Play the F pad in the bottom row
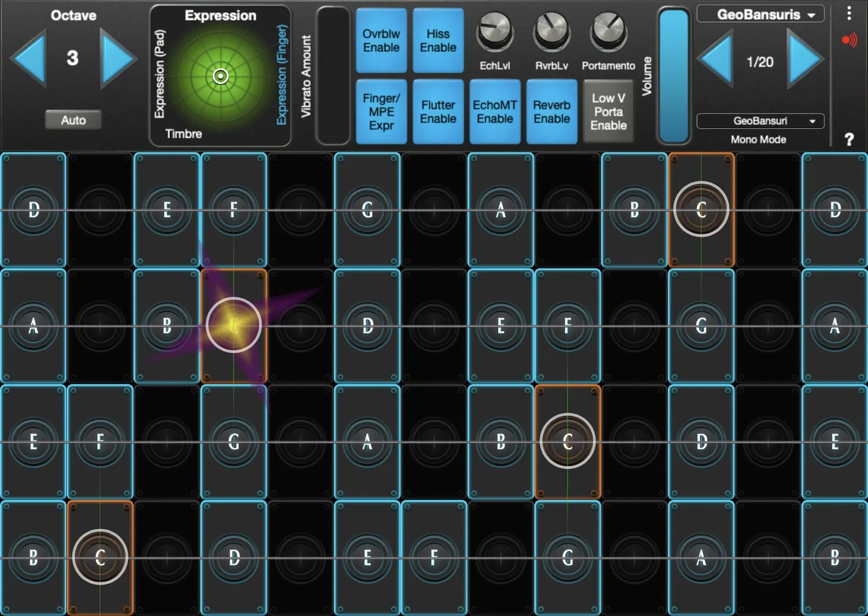The height and width of the screenshot is (616, 868). point(434,558)
